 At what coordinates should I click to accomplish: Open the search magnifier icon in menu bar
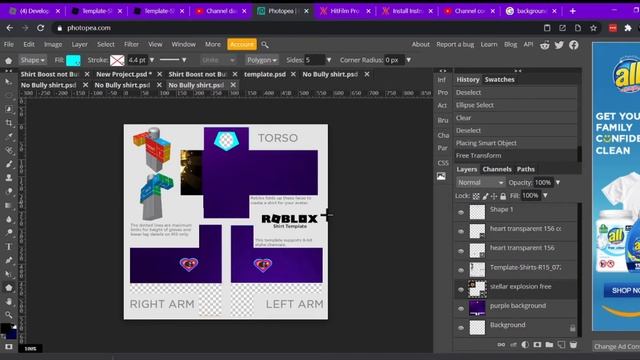[x=265, y=44]
